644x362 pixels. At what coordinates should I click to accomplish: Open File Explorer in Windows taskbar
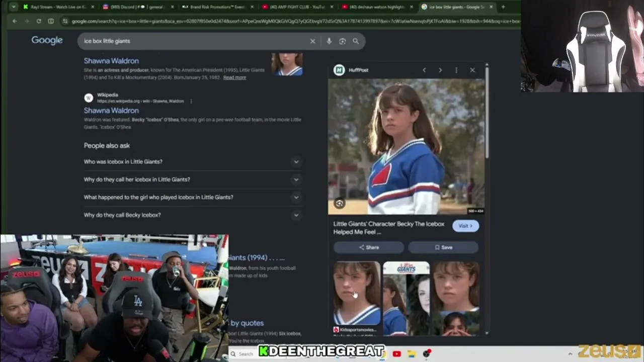412,353
